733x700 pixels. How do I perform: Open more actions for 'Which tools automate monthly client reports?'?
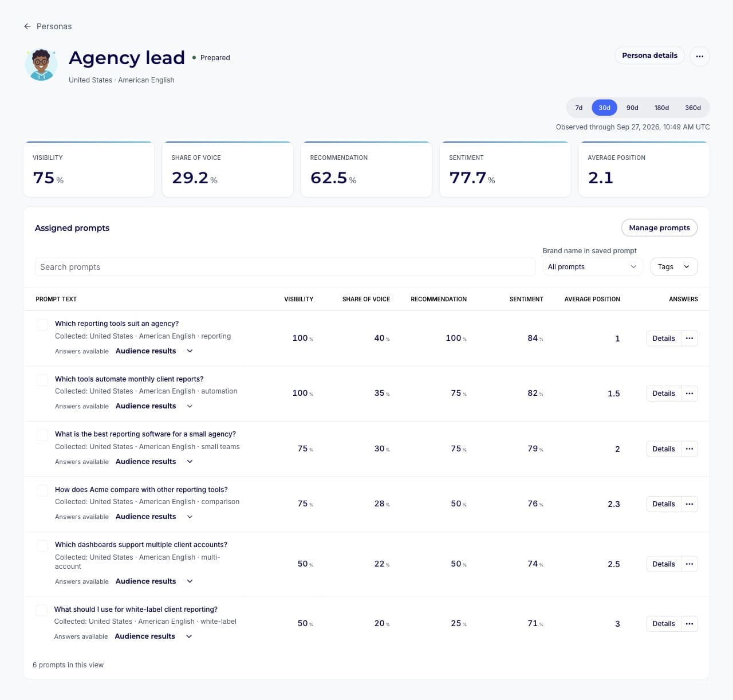click(689, 394)
